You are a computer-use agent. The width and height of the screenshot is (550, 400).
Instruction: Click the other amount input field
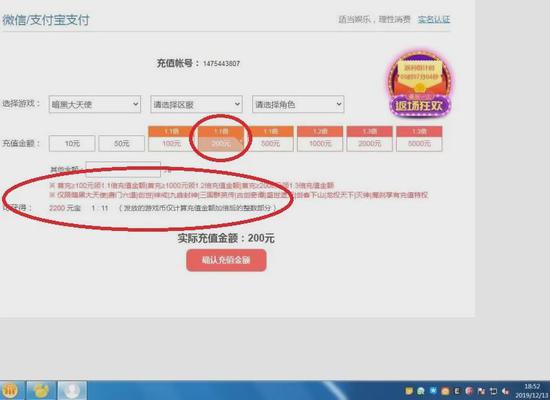pyautogui.click(x=123, y=169)
